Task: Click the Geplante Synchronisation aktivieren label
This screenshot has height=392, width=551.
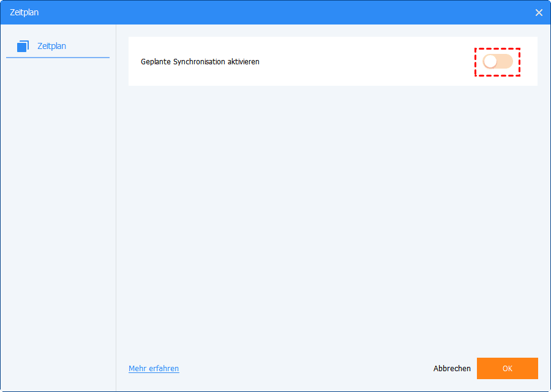Action: [x=200, y=62]
